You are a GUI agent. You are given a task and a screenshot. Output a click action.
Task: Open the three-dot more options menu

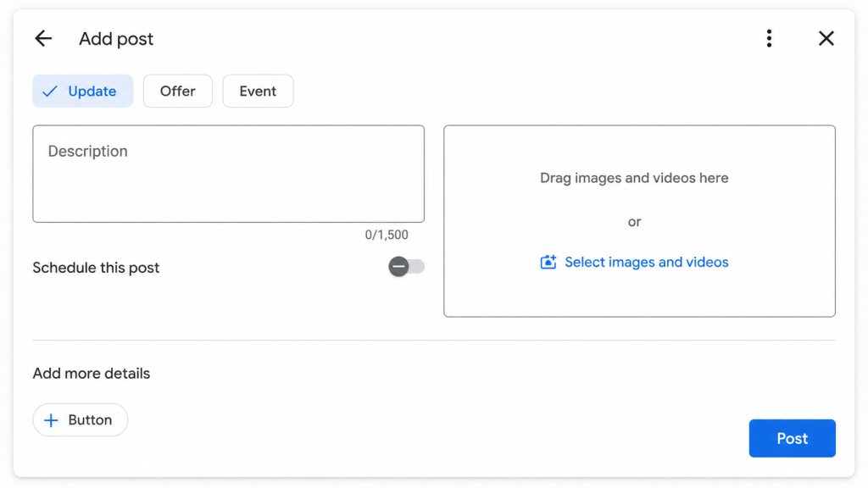[x=769, y=38]
